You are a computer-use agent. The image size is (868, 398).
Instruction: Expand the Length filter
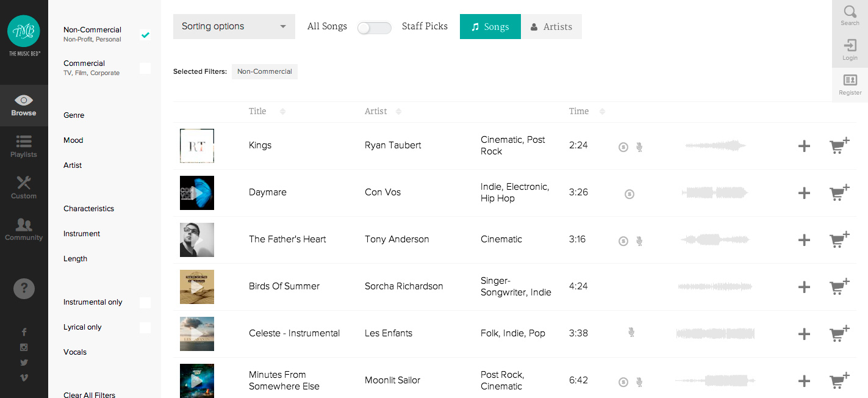tap(76, 259)
